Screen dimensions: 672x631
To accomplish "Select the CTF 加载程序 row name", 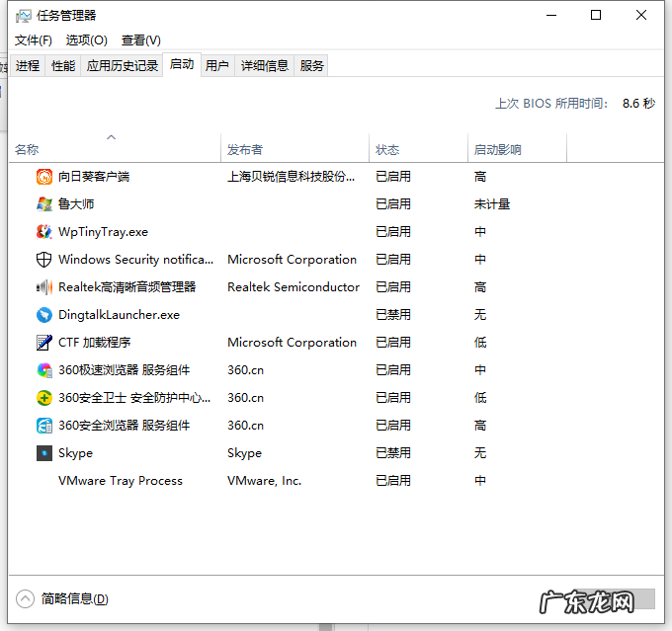I will click(x=95, y=343).
